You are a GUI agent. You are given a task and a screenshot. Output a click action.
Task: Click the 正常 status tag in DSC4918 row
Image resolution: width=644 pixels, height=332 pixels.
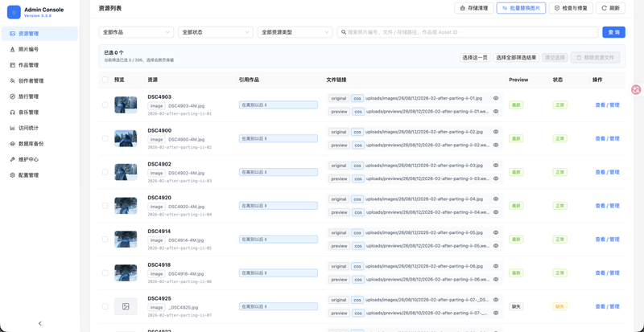pyautogui.click(x=559, y=273)
